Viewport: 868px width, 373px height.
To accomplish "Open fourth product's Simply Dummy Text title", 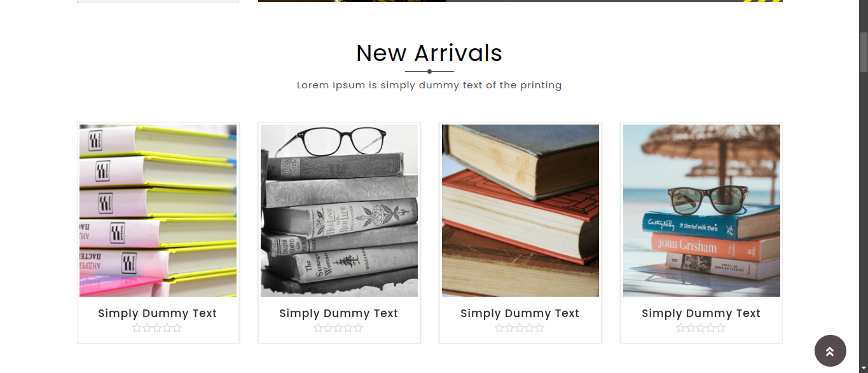I will pyautogui.click(x=701, y=313).
